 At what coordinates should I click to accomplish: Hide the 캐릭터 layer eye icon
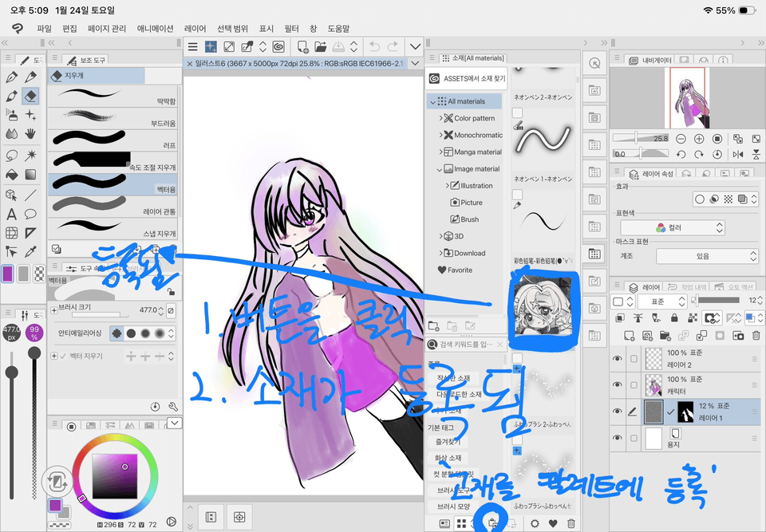click(x=618, y=385)
